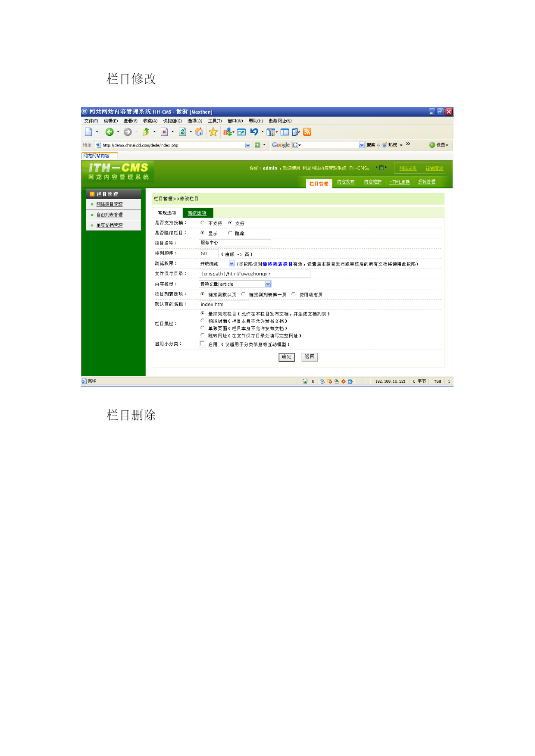535x756 pixels.
Task: Open dropdown arrow next to New page icon
Action: click(x=97, y=132)
